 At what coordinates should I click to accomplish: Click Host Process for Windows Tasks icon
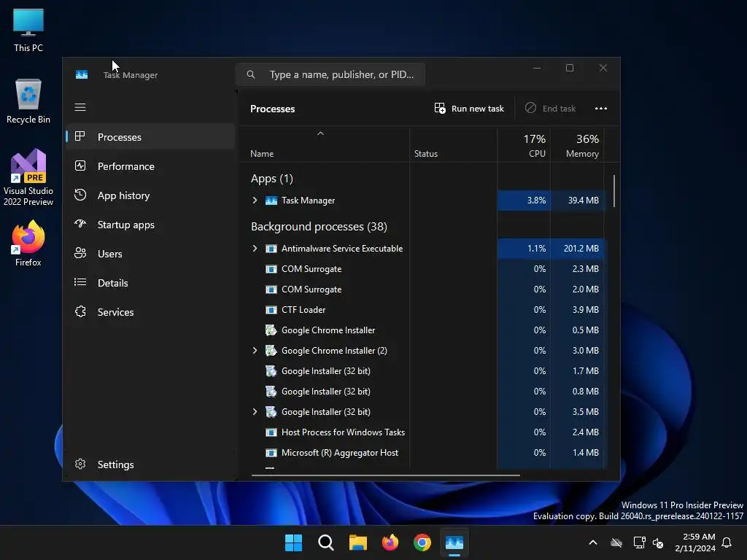pos(271,432)
